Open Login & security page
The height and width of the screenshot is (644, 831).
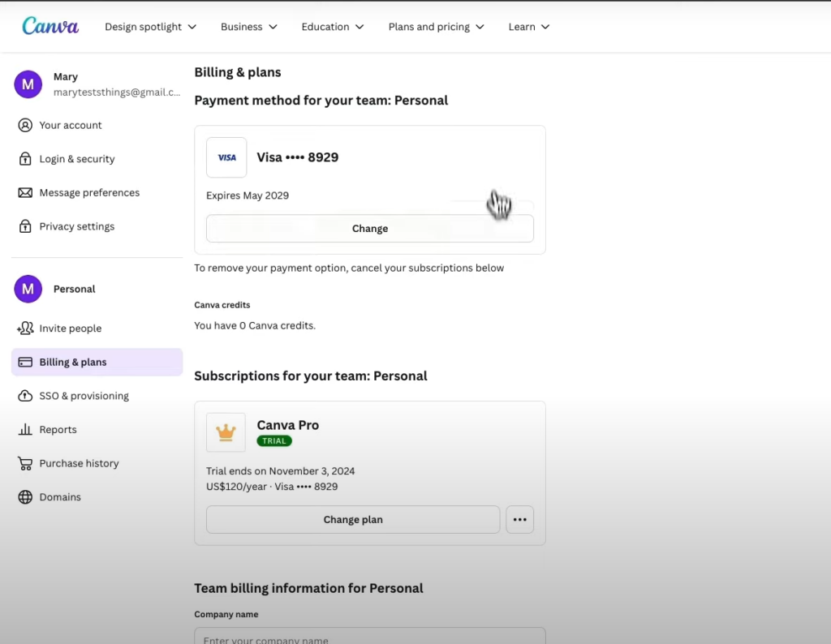tap(77, 159)
